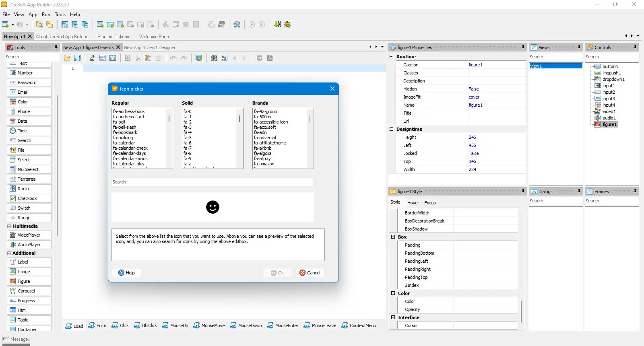Click the Save app floppy icon
The image size is (644, 346).
pos(65,25)
